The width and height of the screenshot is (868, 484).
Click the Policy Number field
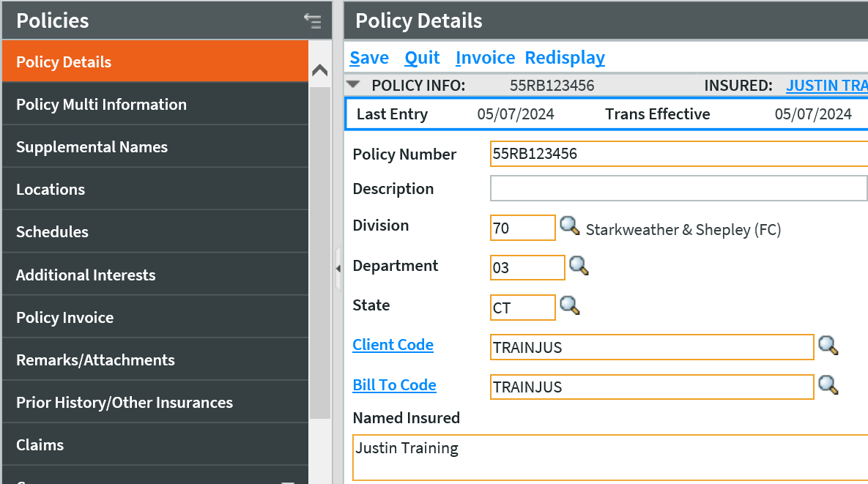pos(679,154)
